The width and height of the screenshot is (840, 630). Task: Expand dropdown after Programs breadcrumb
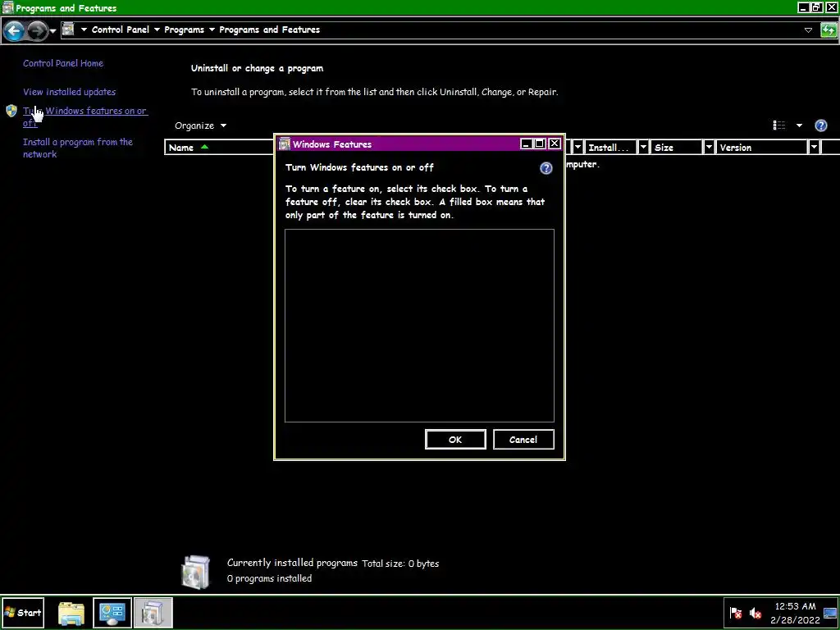212,30
